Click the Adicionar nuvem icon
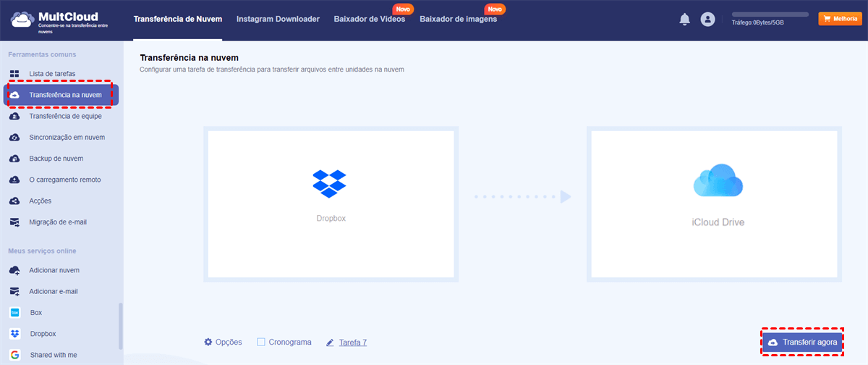 click(x=14, y=270)
